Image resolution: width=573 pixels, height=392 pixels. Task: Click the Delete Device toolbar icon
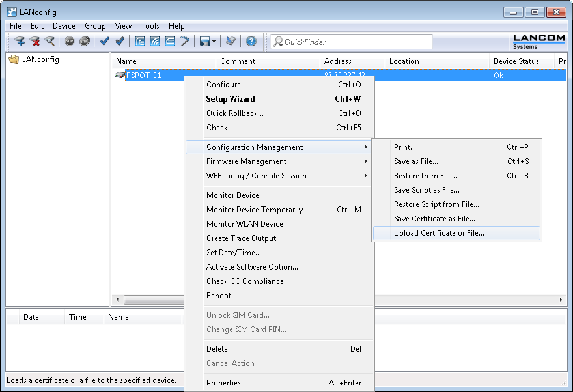pyautogui.click(x=35, y=42)
